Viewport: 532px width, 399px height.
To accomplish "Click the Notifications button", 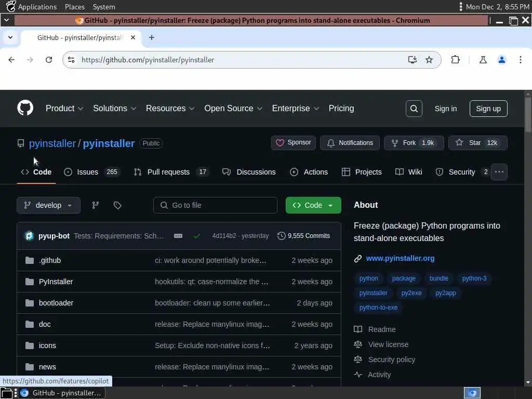I will point(350,143).
